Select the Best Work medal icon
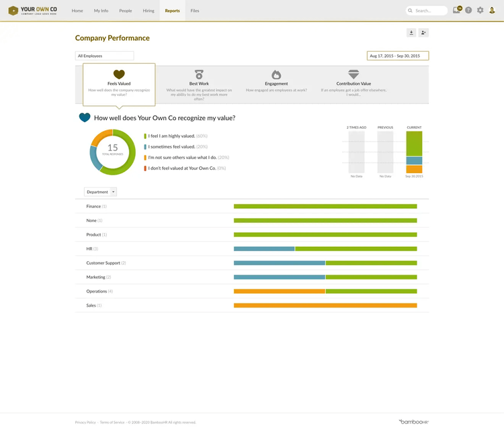The image size is (504, 437). [199, 75]
